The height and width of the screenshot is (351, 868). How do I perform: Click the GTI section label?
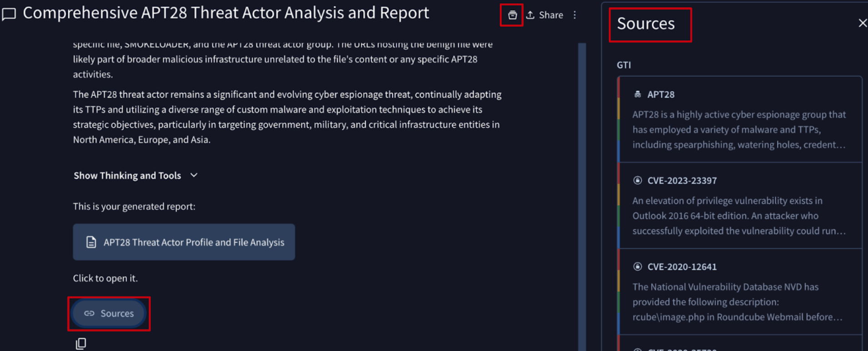click(x=624, y=65)
